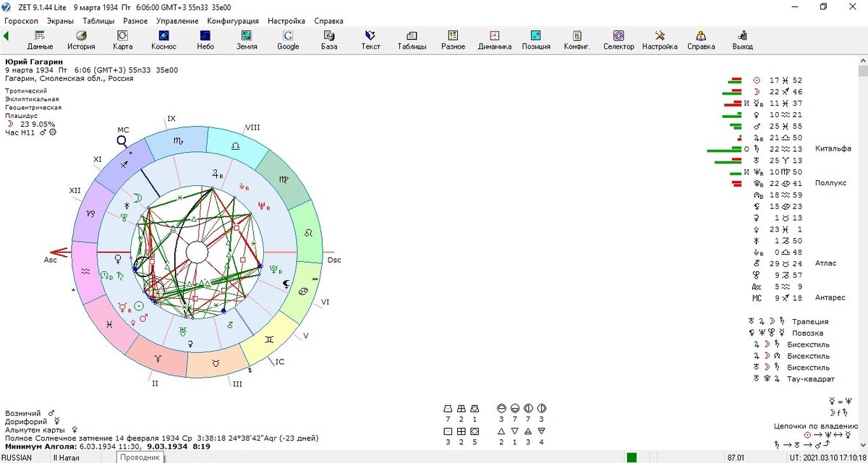Click the scrollbar up arrow
The width and height of the screenshot is (868, 463).
tap(863, 60)
